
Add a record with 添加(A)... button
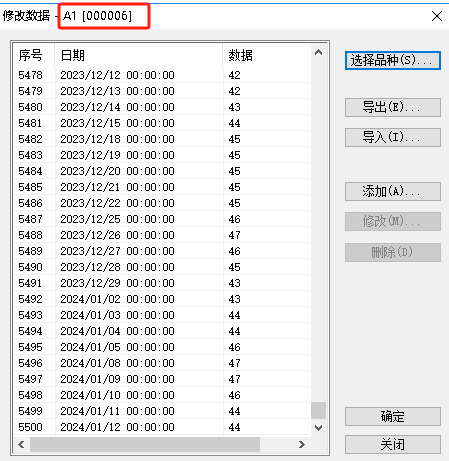click(x=393, y=191)
